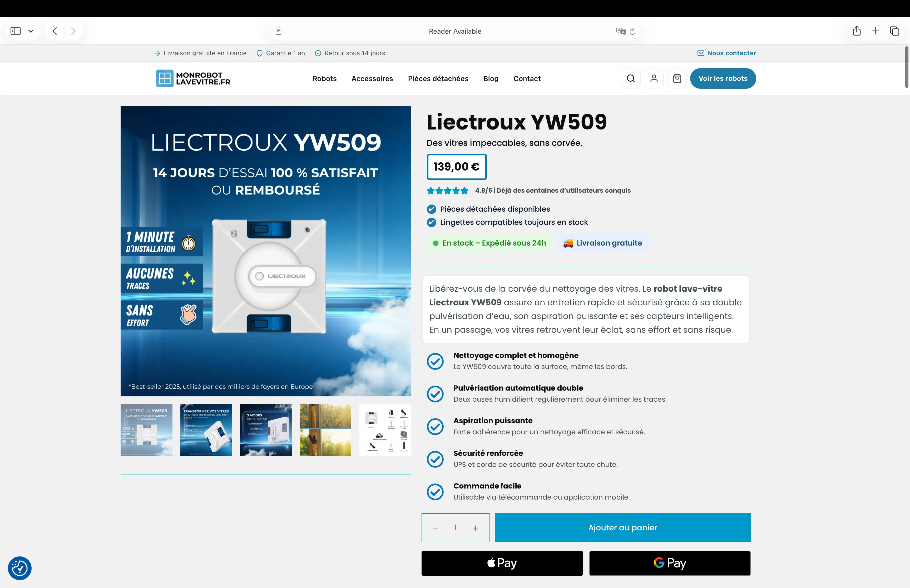
Task: Open the Blog menu item
Action: pyautogui.click(x=491, y=78)
